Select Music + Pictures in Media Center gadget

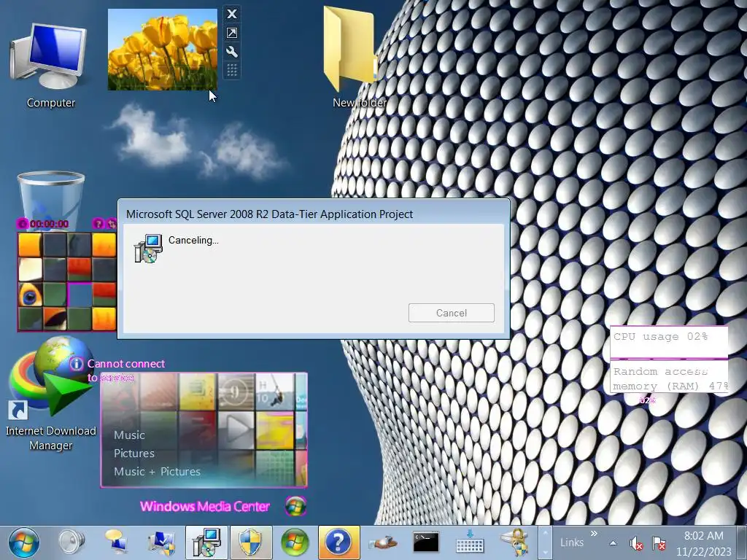coord(157,471)
